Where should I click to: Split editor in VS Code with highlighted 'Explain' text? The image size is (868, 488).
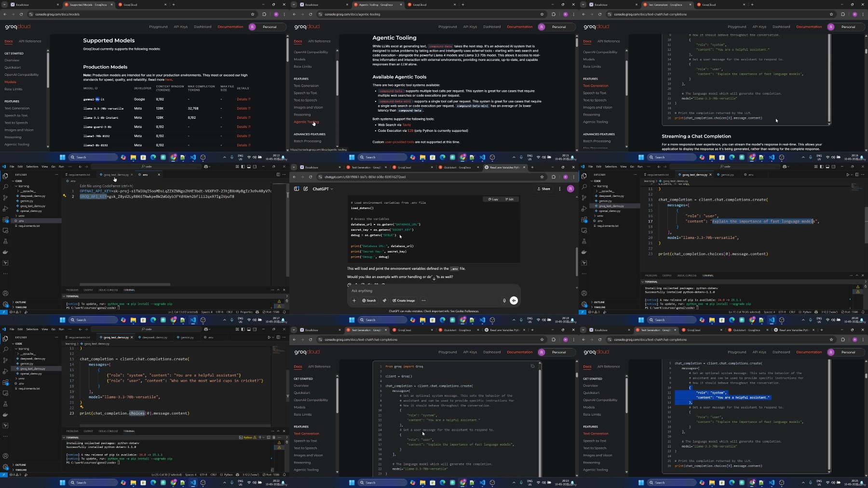pyautogui.click(x=856, y=174)
